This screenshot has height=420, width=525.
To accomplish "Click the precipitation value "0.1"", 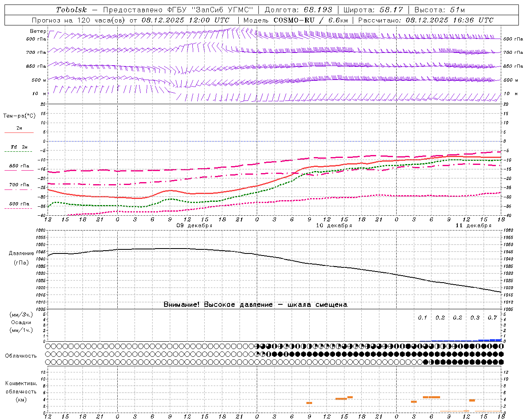I will tap(422, 318).
